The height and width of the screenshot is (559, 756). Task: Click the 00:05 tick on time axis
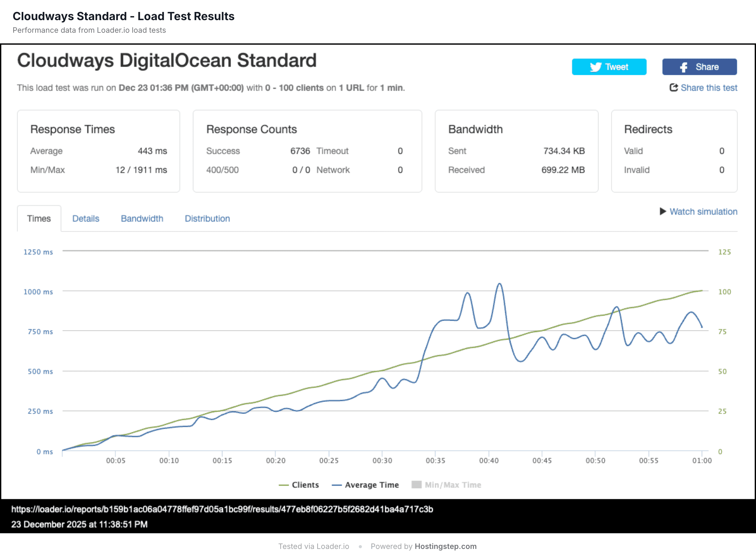tap(116, 460)
